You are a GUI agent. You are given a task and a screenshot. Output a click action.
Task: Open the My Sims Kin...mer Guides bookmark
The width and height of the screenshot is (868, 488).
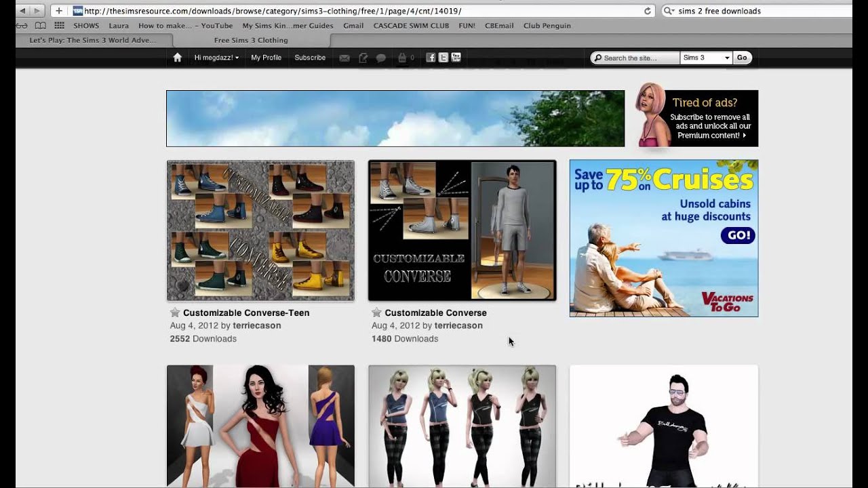pyautogui.click(x=288, y=26)
